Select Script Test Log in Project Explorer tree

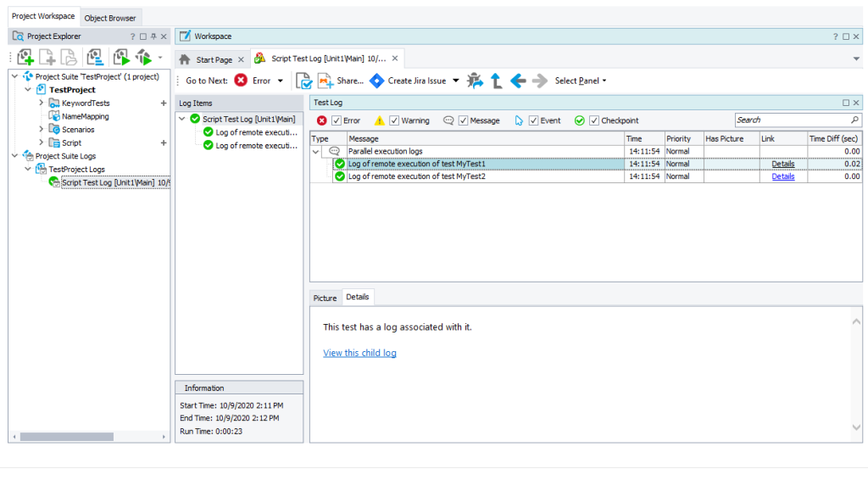(115, 182)
